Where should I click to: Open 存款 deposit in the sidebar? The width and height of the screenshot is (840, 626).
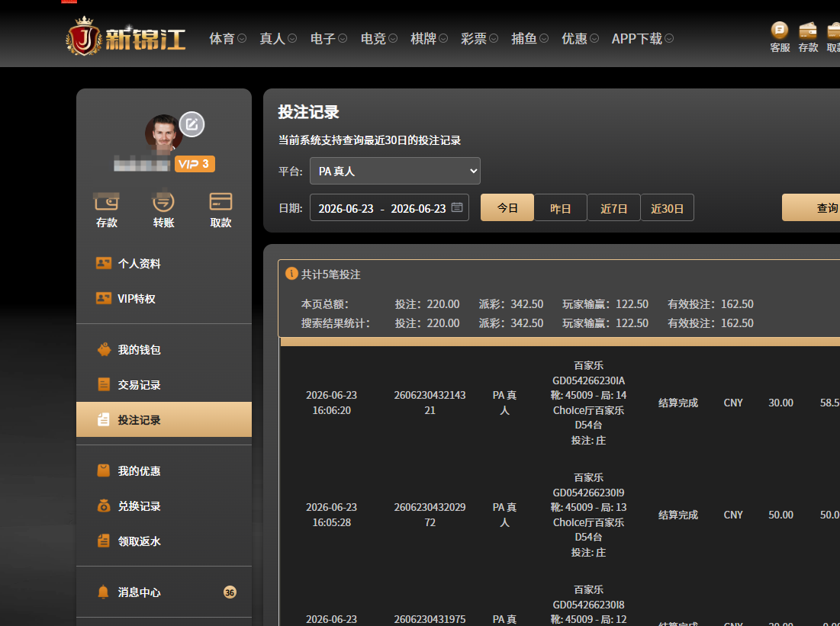[107, 210]
